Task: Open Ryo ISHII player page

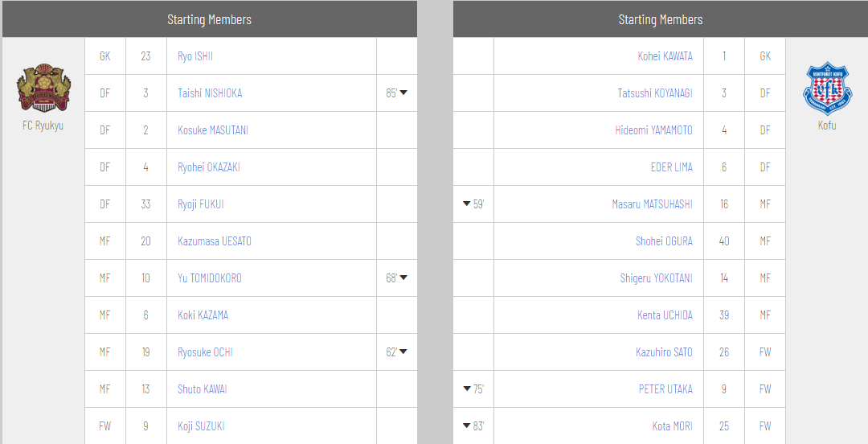Action: point(195,56)
